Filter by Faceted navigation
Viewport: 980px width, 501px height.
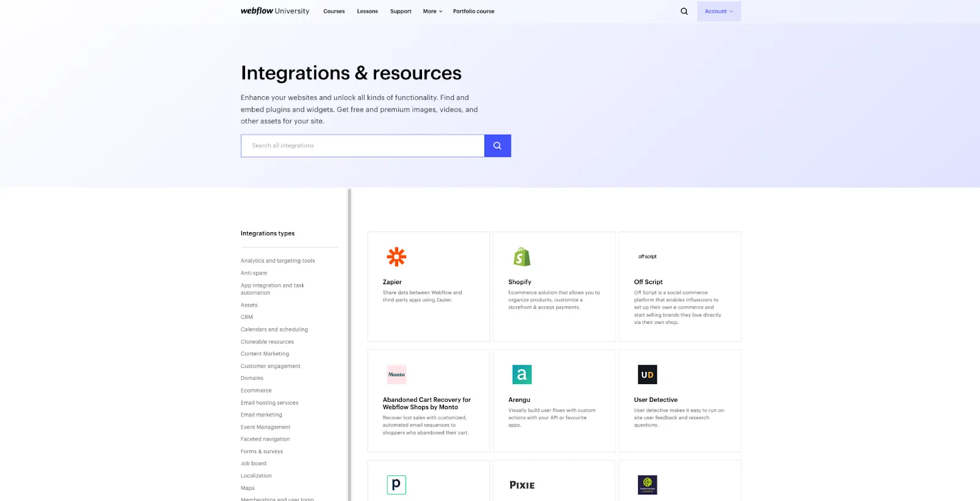point(265,439)
